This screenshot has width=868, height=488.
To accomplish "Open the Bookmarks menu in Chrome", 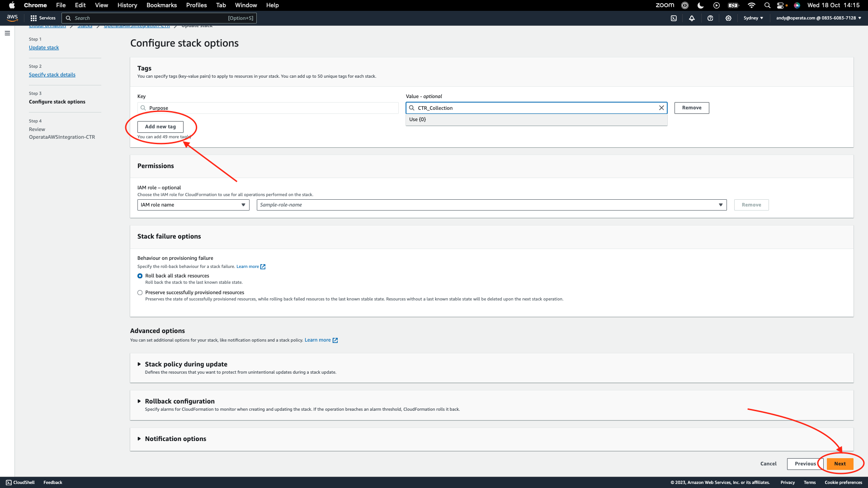I will pos(161,5).
